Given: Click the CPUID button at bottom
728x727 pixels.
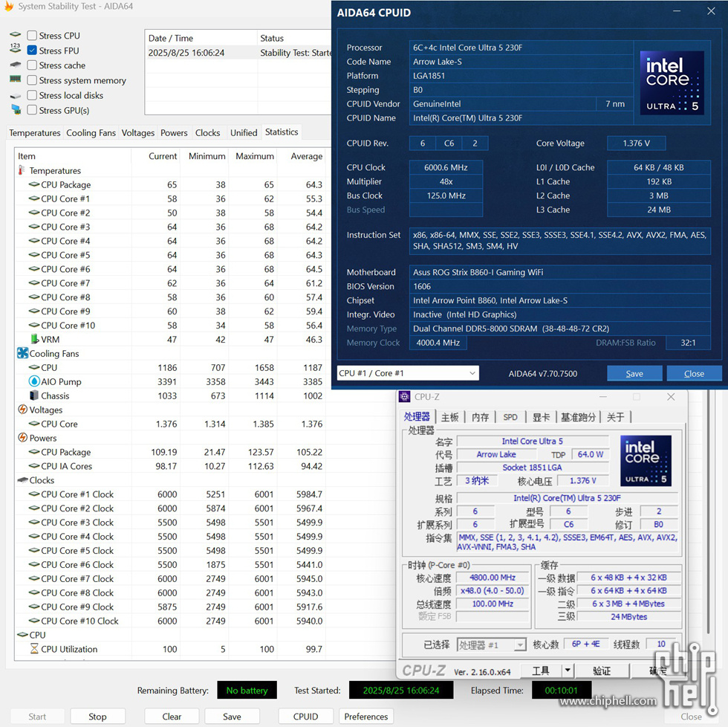Looking at the screenshot, I should (x=305, y=717).
